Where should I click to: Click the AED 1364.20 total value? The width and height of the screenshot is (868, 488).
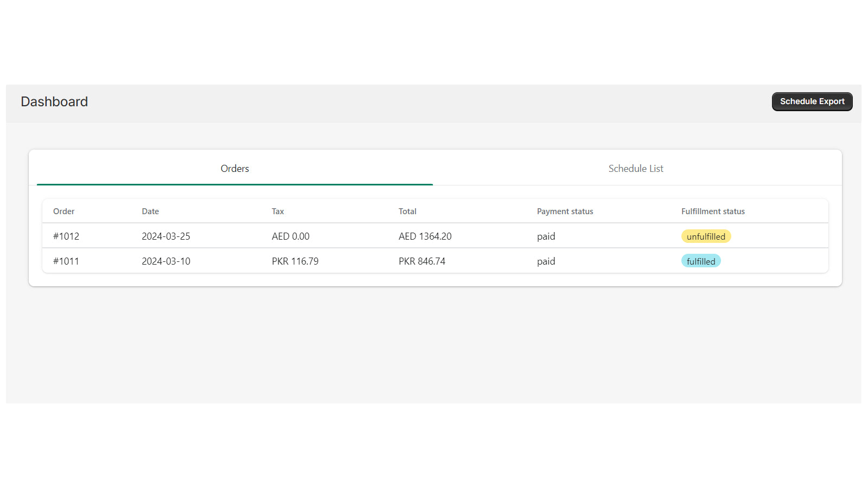coord(425,236)
